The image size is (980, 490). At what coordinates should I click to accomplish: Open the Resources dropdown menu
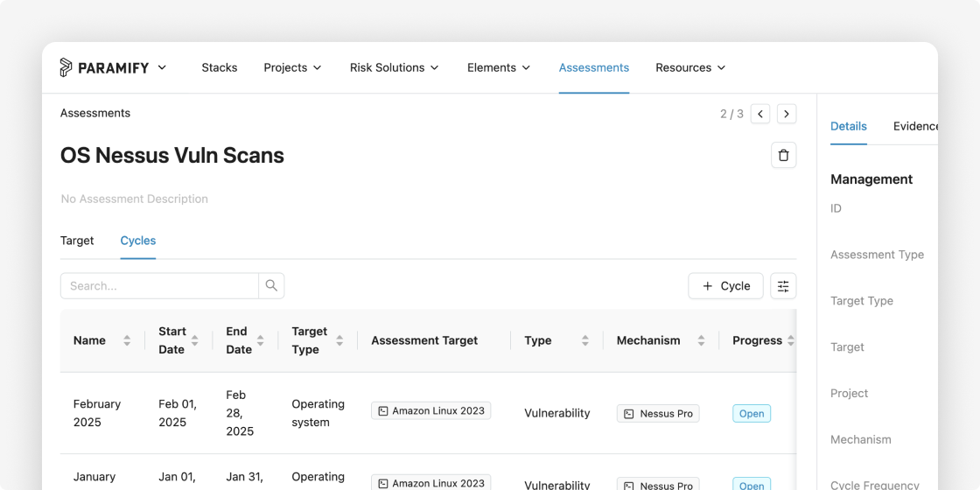click(x=690, y=67)
